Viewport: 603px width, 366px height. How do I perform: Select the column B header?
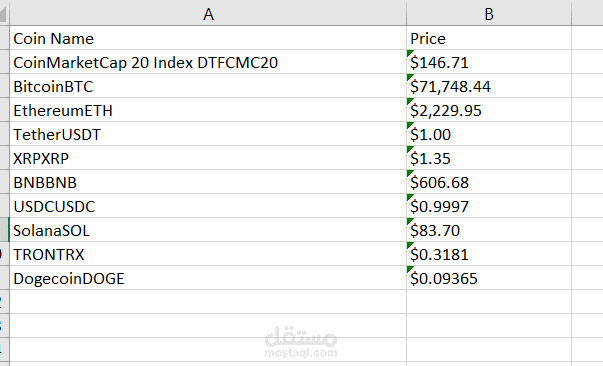pos(489,14)
